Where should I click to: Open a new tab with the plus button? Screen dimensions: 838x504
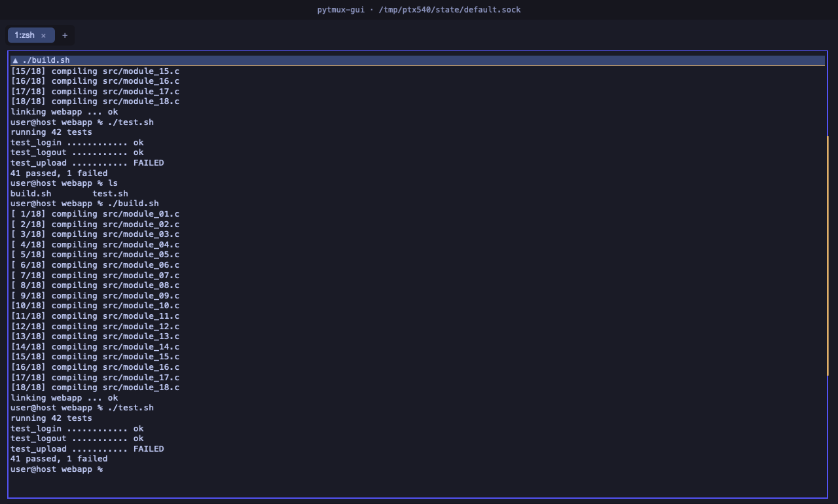64,35
